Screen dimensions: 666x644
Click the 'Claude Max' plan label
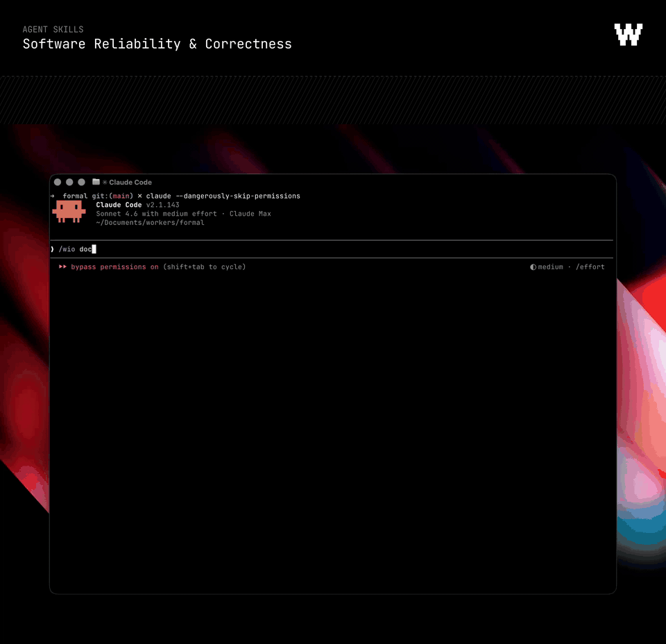pyautogui.click(x=250, y=214)
